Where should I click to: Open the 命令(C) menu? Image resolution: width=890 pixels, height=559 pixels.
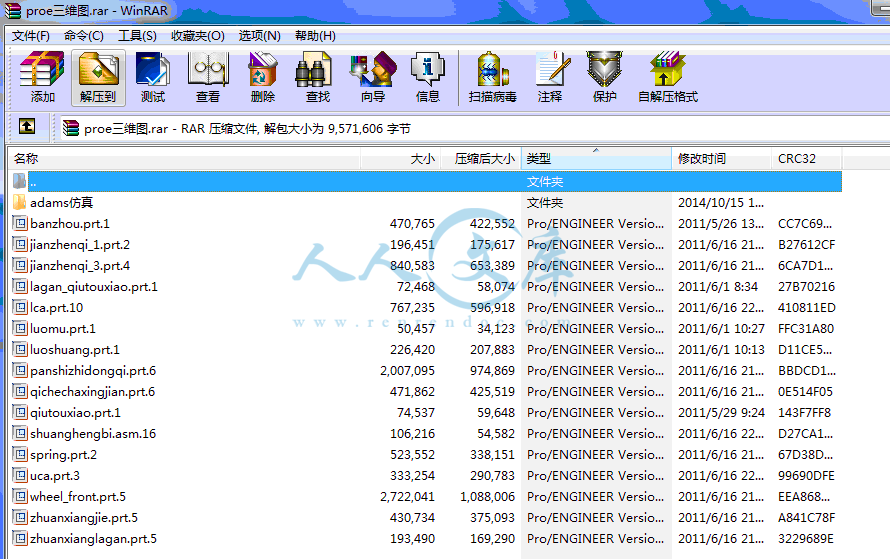tap(83, 36)
